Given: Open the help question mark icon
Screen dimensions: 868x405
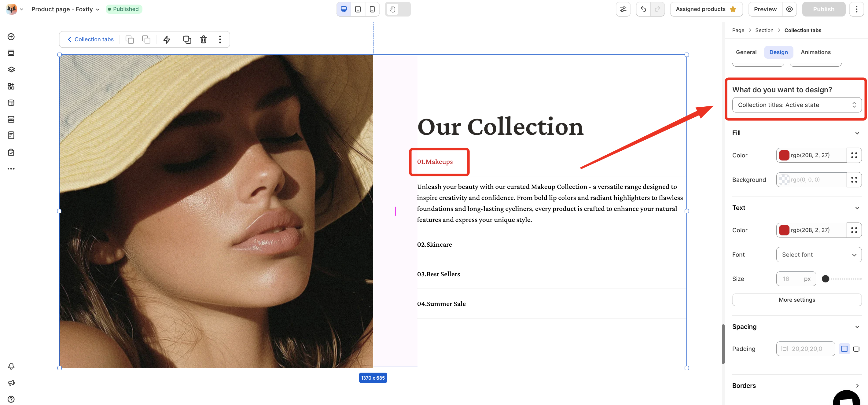Looking at the screenshot, I should pos(11,399).
